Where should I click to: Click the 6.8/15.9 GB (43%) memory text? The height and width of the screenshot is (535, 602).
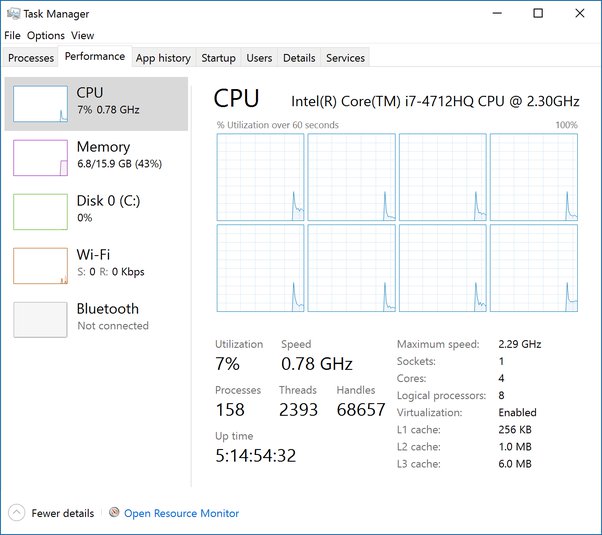(119, 164)
